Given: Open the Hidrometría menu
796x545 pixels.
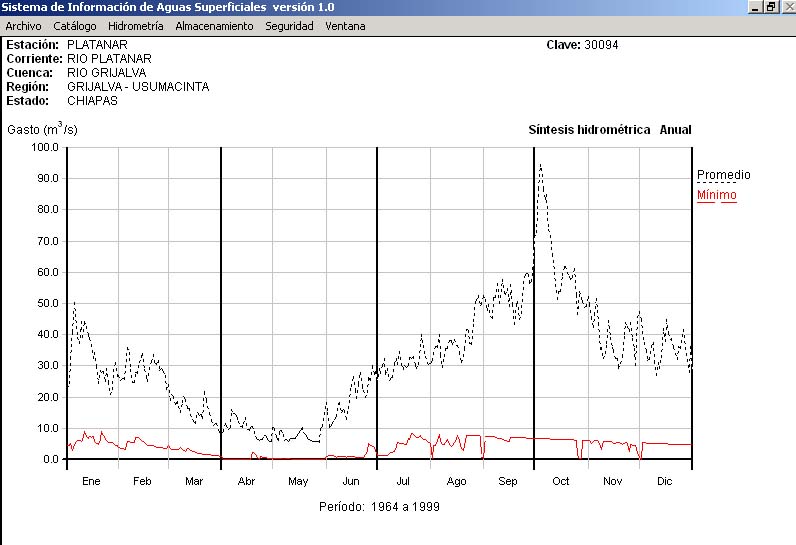Looking at the screenshot, I should coord(135,26).
